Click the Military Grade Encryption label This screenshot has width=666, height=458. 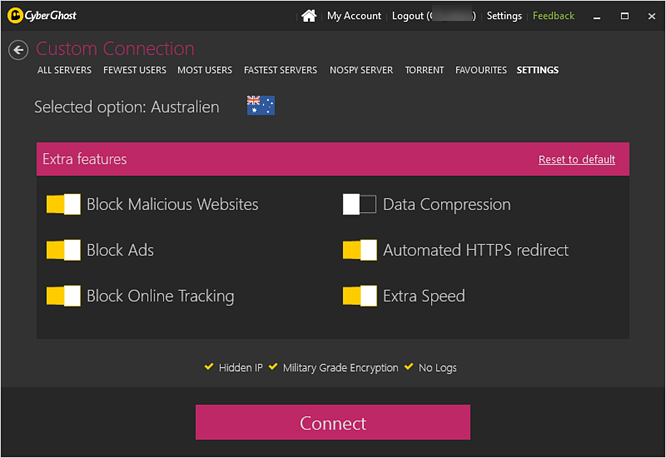(341, 368)
